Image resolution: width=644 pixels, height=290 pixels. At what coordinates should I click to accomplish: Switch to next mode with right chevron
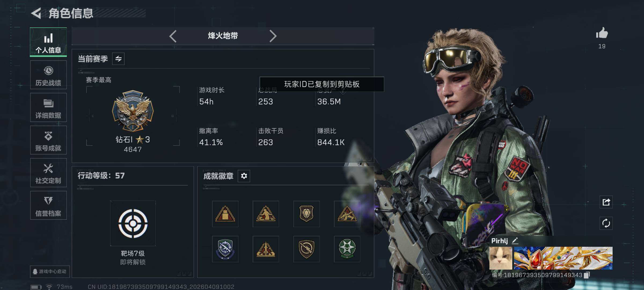273,36
